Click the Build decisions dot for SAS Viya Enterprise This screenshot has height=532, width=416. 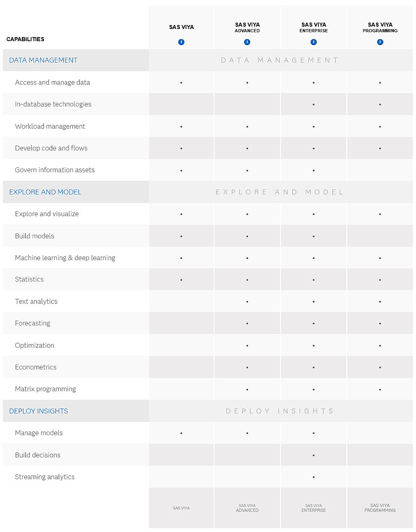pyautogui.click(x=314, y=455)
